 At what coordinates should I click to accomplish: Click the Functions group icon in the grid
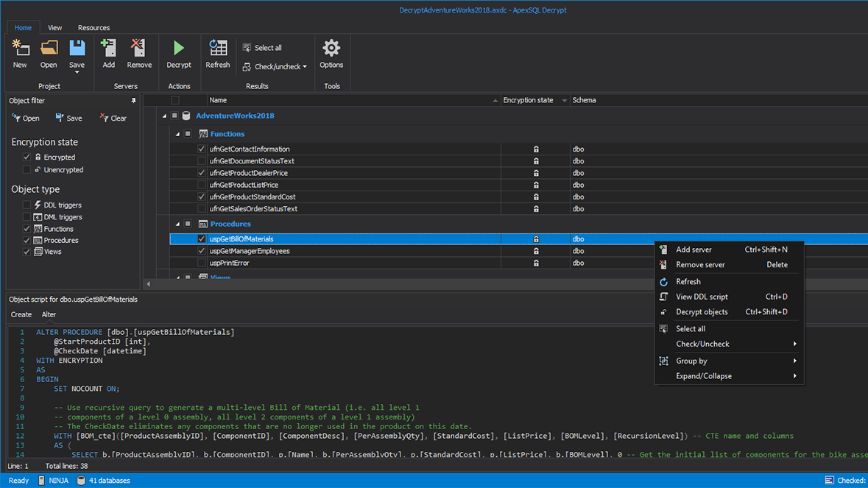203,134
